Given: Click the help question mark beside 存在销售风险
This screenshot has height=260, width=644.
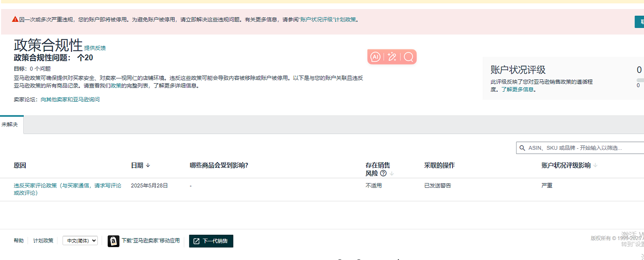Looking at the screenshot, I should [383, 173].
